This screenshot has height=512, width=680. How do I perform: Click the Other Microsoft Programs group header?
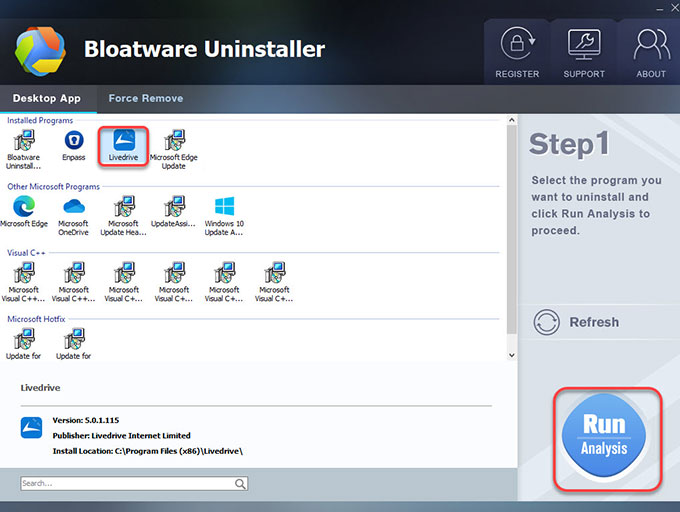pyautogui.click(x=53, y=187)
